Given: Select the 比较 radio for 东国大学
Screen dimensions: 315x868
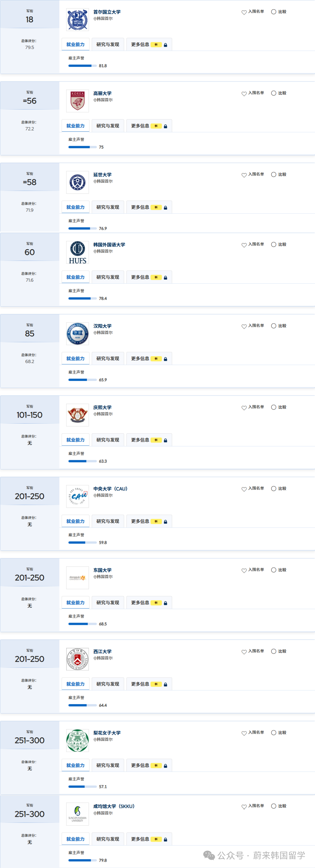Looking at the screenshot, I should pos(274,570).
